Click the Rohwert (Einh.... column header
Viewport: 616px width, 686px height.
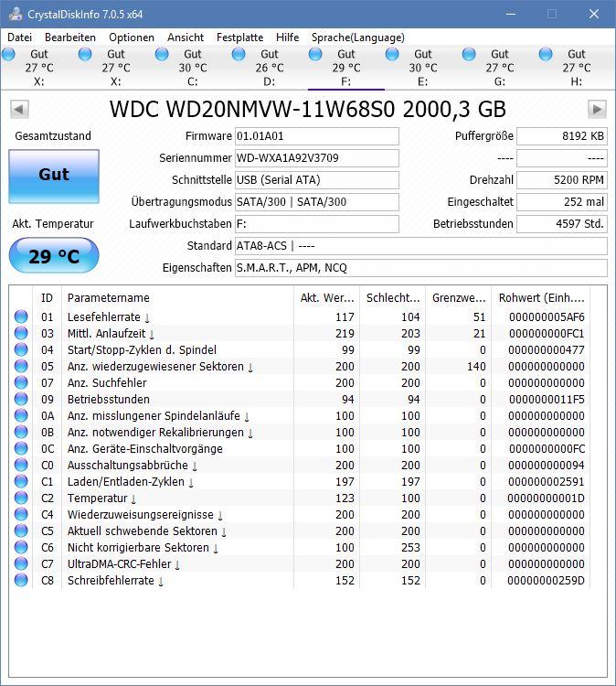[541, 298]
